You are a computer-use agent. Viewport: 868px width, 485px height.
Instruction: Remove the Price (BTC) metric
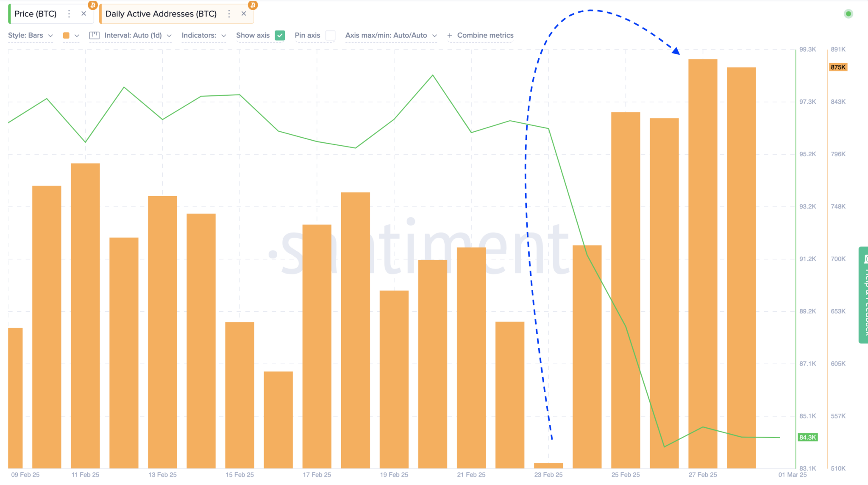83,13
